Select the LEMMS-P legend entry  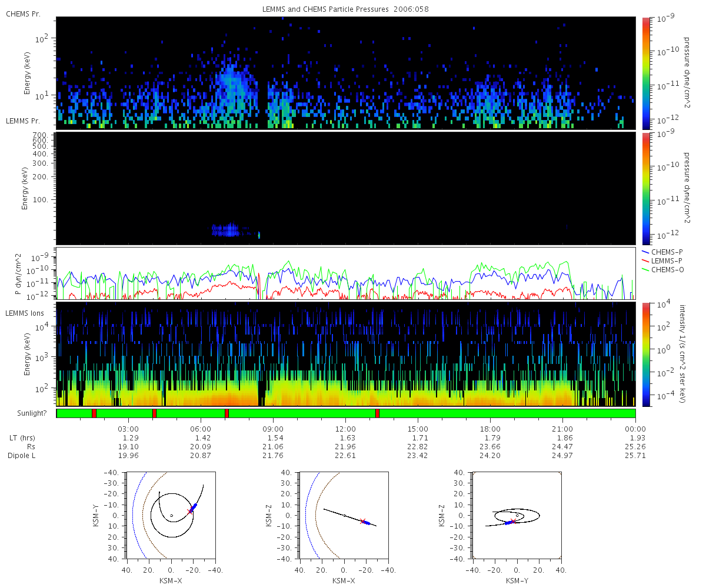pos(662,260)
